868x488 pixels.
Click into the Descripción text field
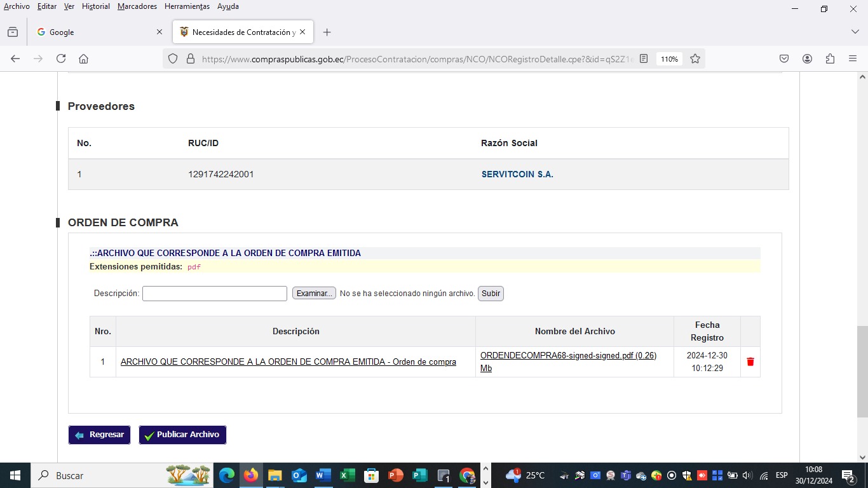coord(215,294)
